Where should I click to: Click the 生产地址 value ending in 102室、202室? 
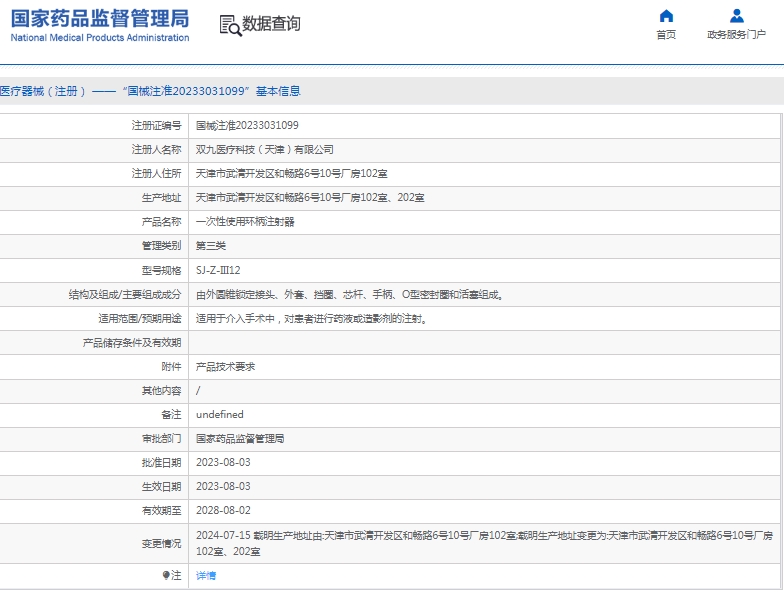[x=310, y=198]
